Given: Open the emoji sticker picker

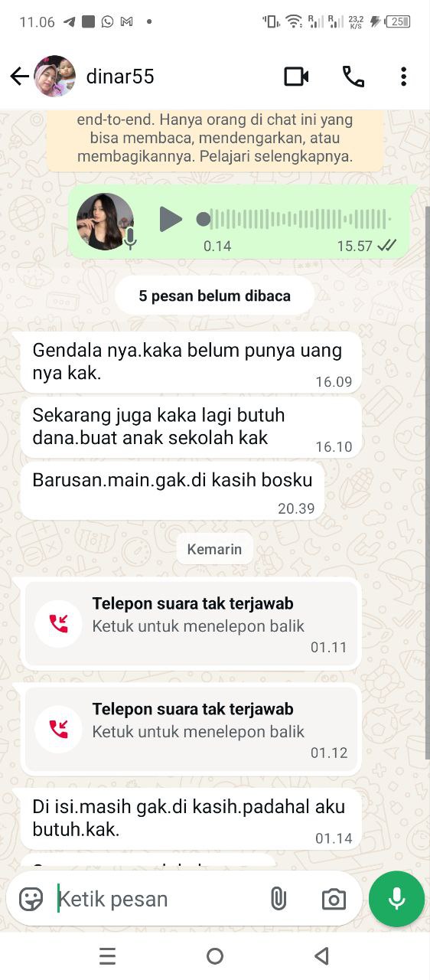Looking at the screenshot, I should click(31, 899).
